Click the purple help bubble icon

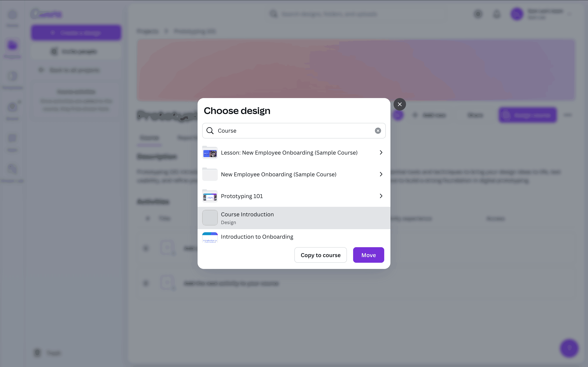(x=569, y=348)
